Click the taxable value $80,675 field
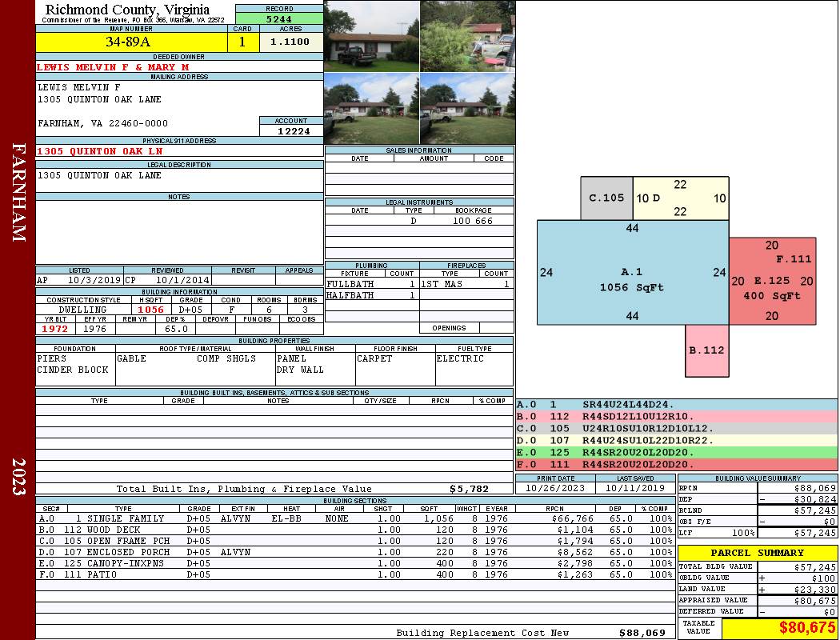The image size is (840, 640). click(780, 628)
